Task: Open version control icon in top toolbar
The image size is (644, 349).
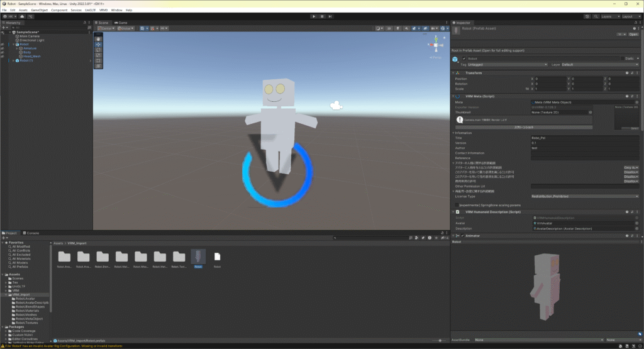Action: [30, 16]
